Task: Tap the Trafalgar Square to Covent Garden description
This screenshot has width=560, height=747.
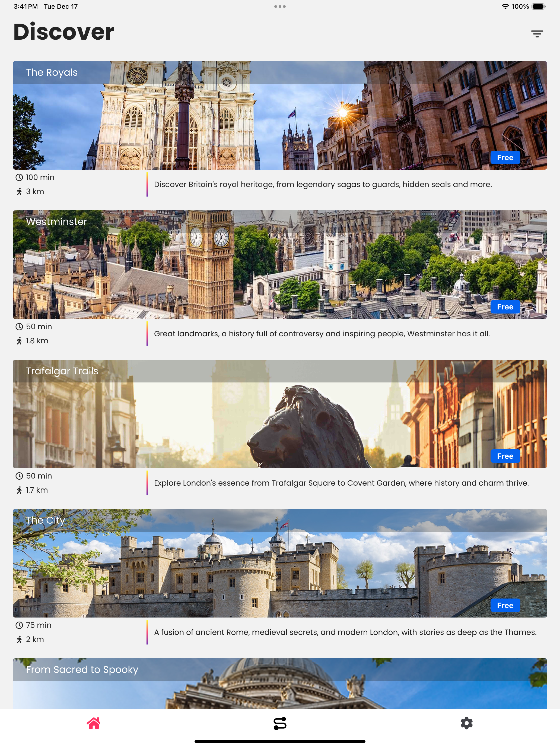Action: pos(341,483)
